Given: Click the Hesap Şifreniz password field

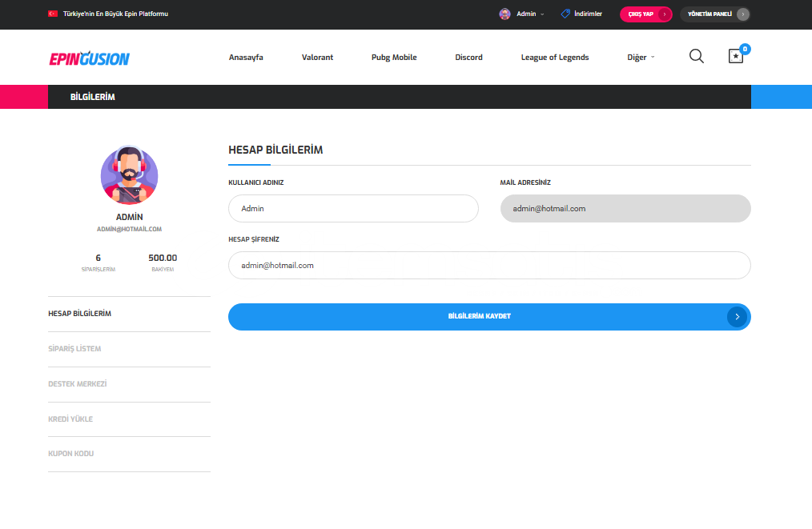Looking at the screenshot, I should click(489, 265).
